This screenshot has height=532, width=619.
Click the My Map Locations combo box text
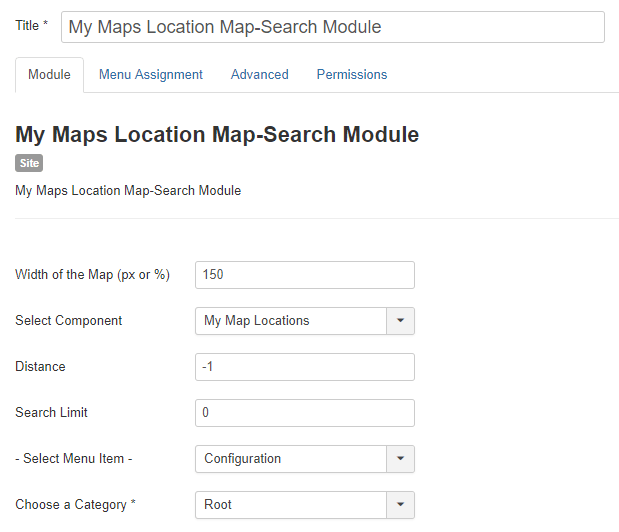click(x=290, y=321)
